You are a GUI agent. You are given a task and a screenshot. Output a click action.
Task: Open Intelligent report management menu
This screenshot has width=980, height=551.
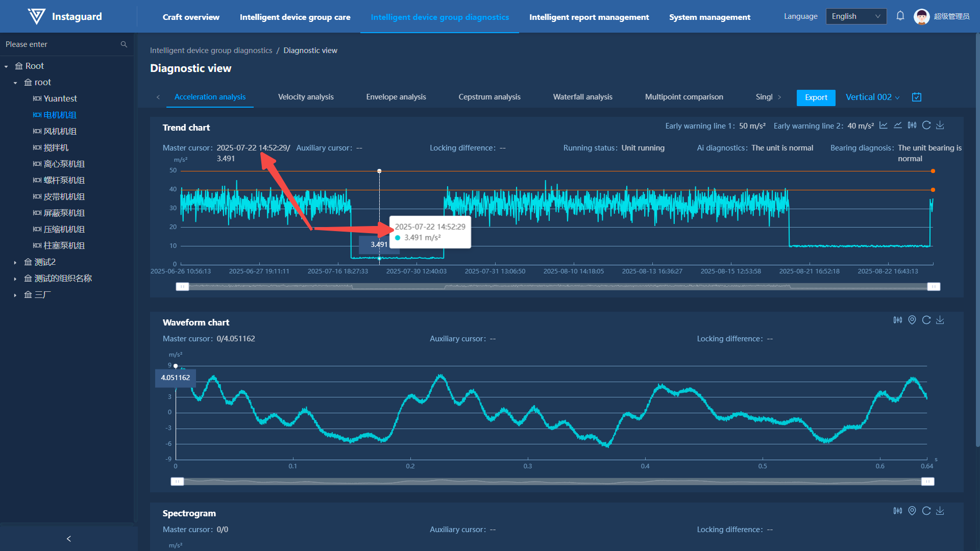[x=589, y=17]
